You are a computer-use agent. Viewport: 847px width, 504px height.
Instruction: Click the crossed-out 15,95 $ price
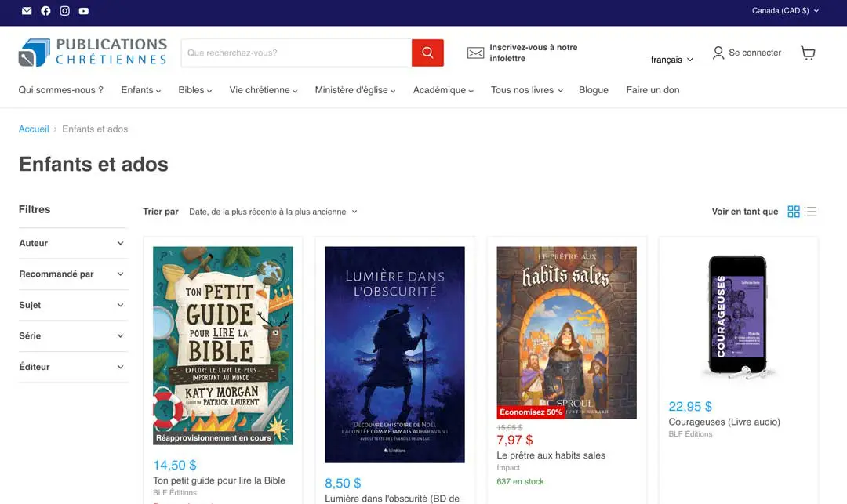510,427
